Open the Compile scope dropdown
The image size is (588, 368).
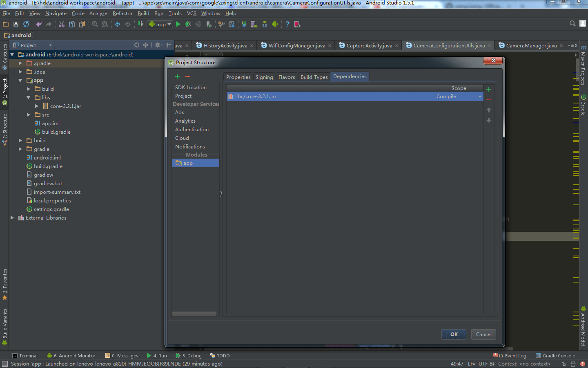[480, 96]
